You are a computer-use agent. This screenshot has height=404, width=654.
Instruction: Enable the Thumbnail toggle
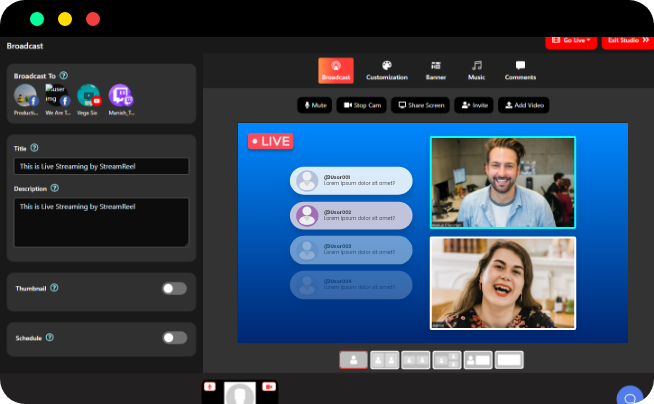coord(174,288)
